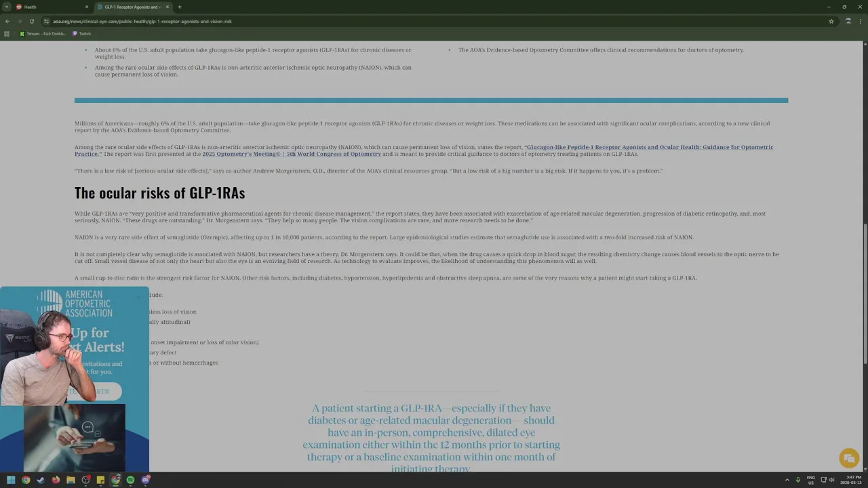Open OBS Studio from the taskbar
This screenshot has width=868, height=488.
point(86,480)
